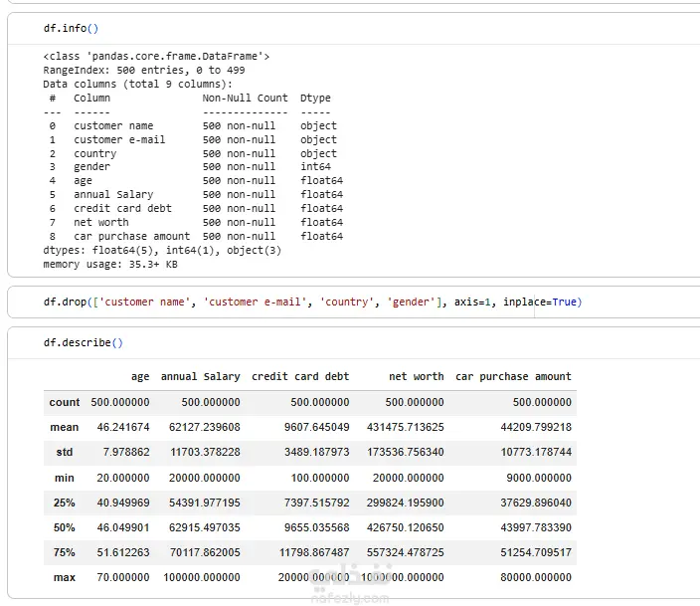700x606 pixels.
Task: Click the 'mean' row label
Action: tap(65, 427)
